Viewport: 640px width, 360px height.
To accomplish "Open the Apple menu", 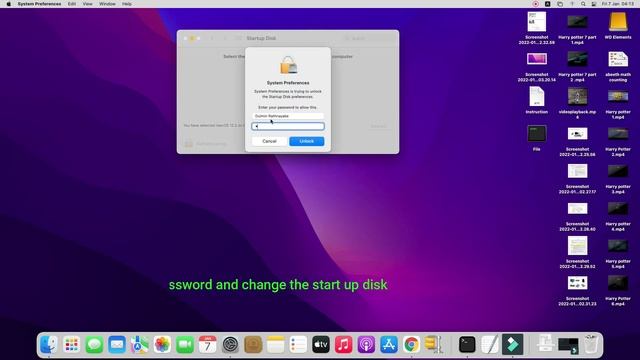I will (9, 4).
